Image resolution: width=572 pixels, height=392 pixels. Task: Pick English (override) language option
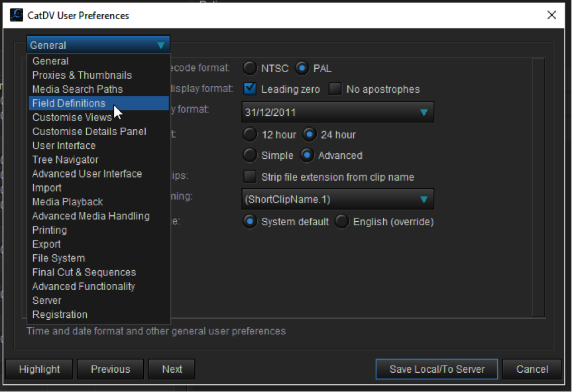tap(342, 222)
